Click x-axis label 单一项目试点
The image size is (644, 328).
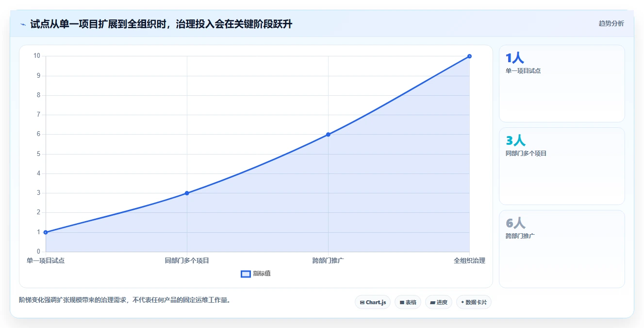(x=46, y=260)
